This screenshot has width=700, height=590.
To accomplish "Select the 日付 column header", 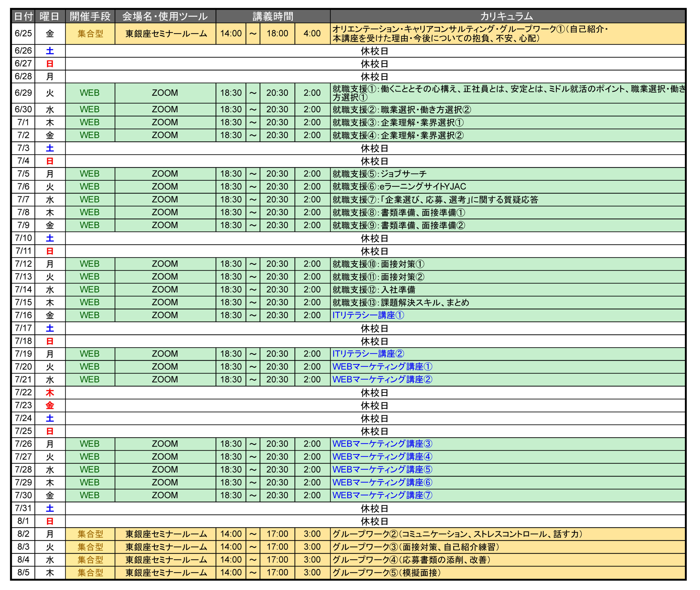I will click(x=23, y=16).
